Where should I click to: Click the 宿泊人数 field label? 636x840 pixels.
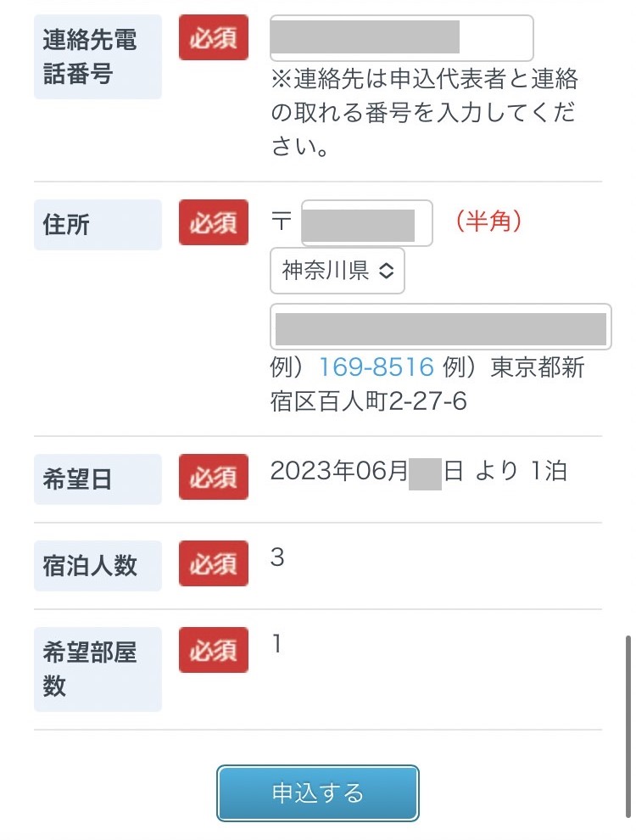[x=89, y=566]
